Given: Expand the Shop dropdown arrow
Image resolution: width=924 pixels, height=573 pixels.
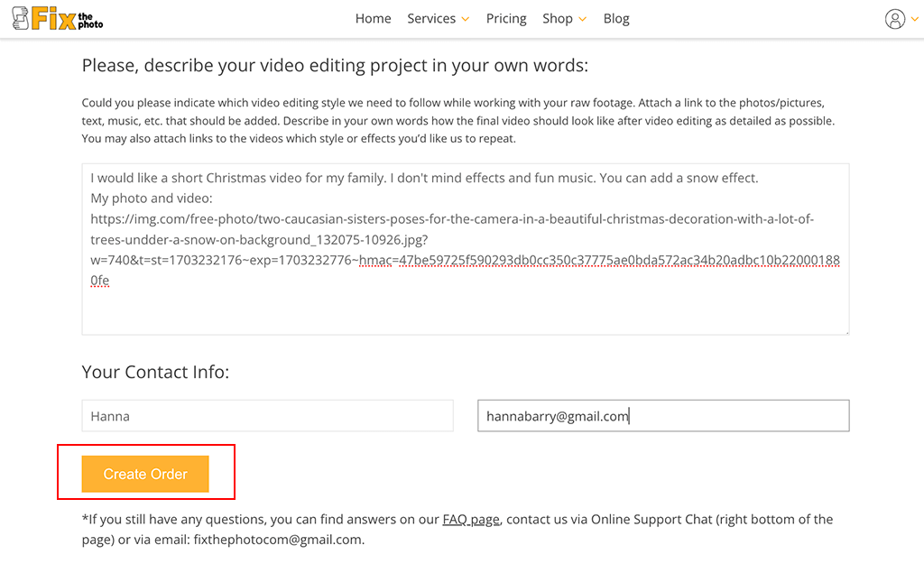Looking at the screenshot, I should pos(583,19).
